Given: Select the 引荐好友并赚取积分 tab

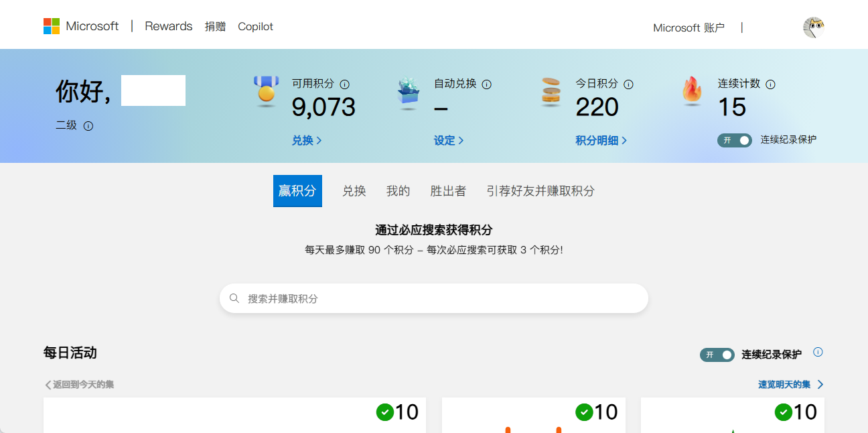Looking at the screenshot, I should pos(540,191).
